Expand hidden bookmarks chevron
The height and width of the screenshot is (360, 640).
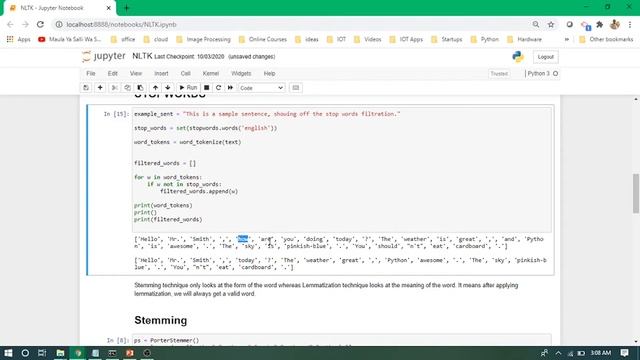[567, 39]
